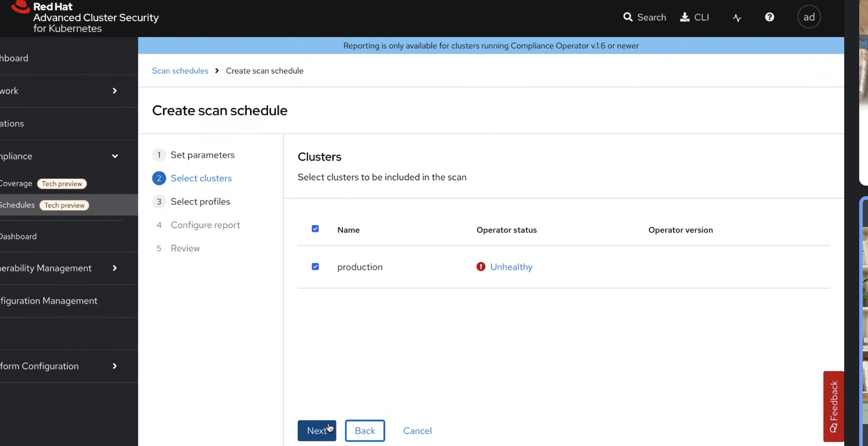Open Schedules in the sidebar

(x=18, y=205)
